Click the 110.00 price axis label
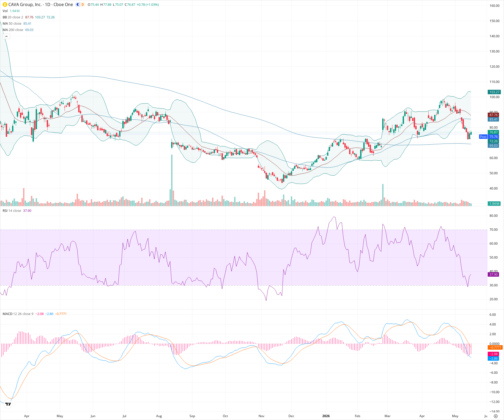The width and height of the screenshot is (504, 420). pos(494,82)
